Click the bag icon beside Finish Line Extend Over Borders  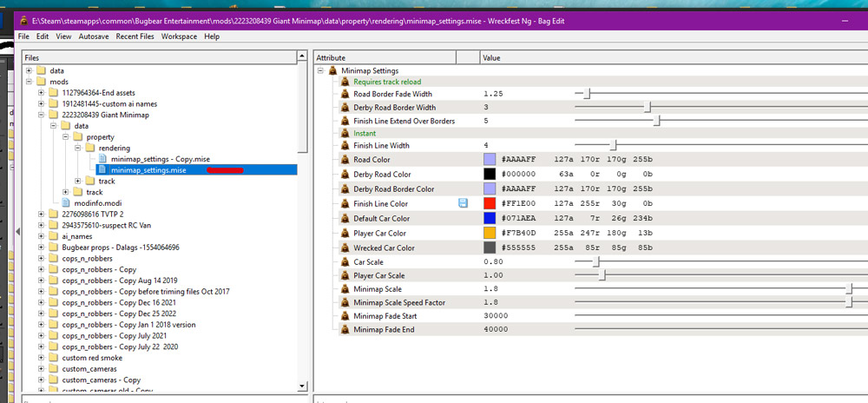345,121
